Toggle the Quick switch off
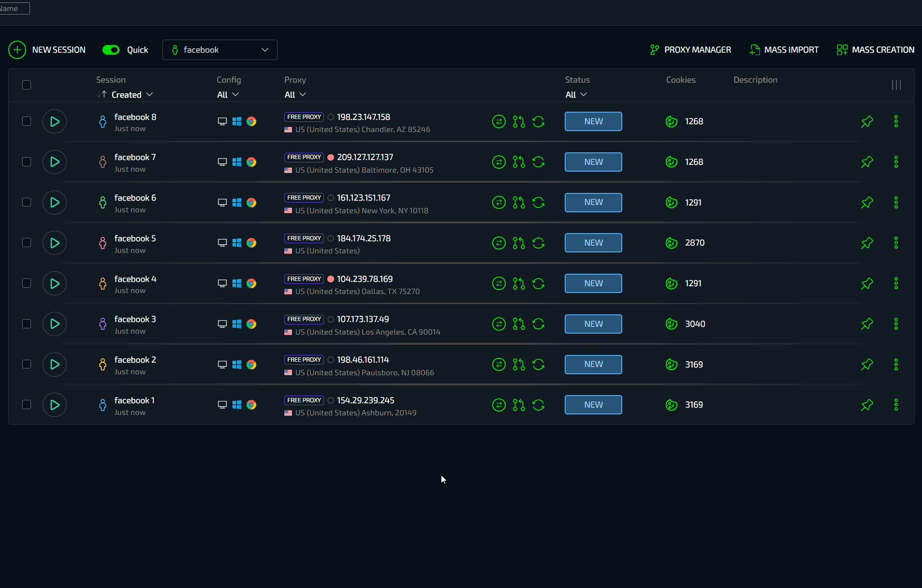 pos(111,50)
